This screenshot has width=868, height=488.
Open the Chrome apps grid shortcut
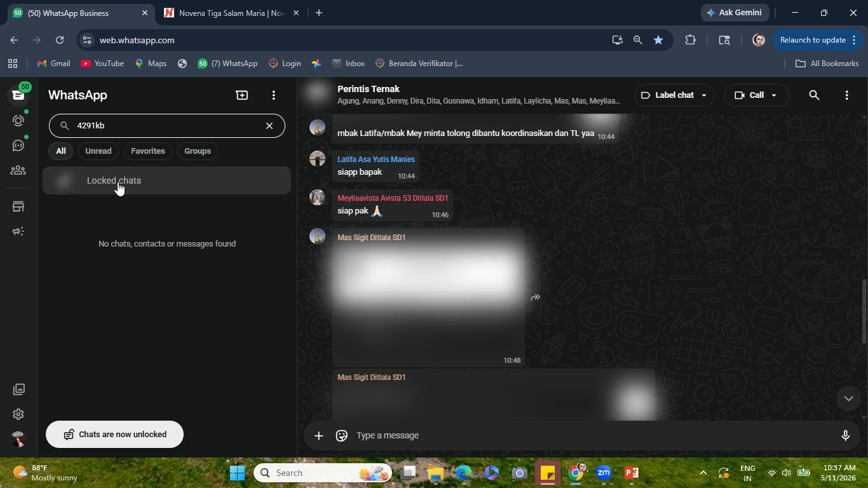[13, 64]
